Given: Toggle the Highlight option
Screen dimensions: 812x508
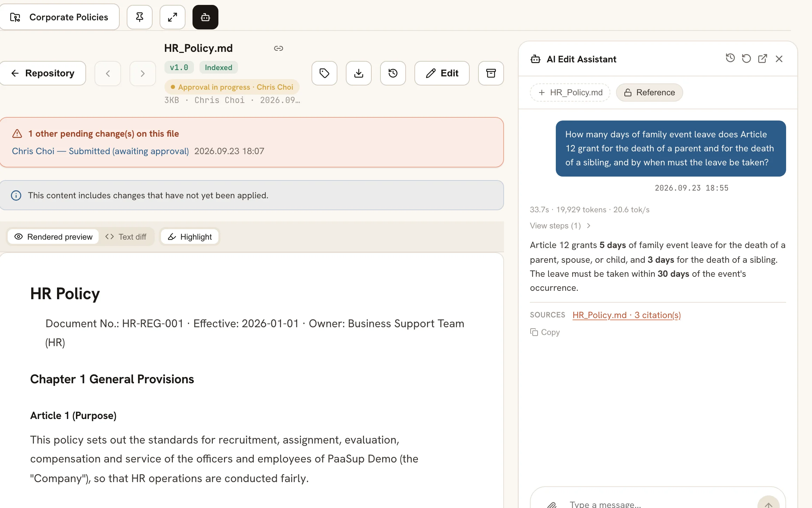Looking at the screenshot, I should [190, 237].
